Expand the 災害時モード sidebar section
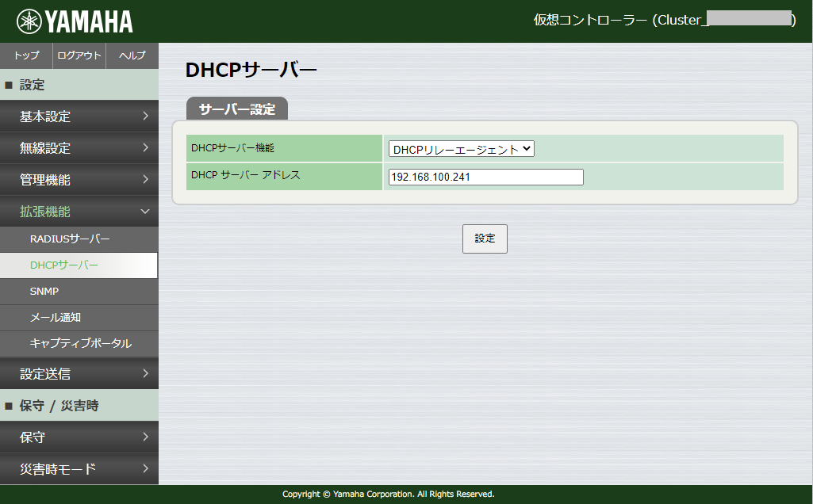This screenshot has height=504, width=813. (x=79, y=468)
